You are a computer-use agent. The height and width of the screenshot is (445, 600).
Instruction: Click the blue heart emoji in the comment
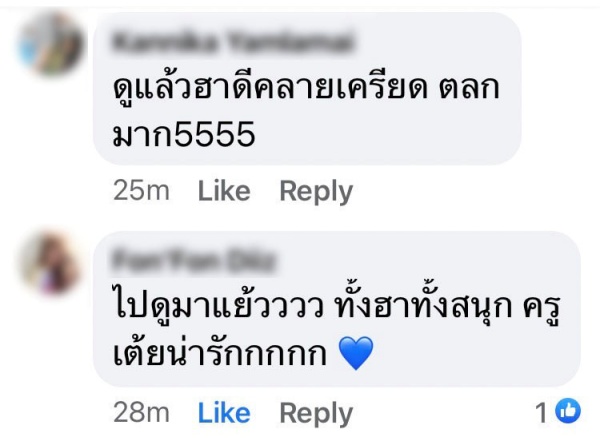click(x=356, y=353)
